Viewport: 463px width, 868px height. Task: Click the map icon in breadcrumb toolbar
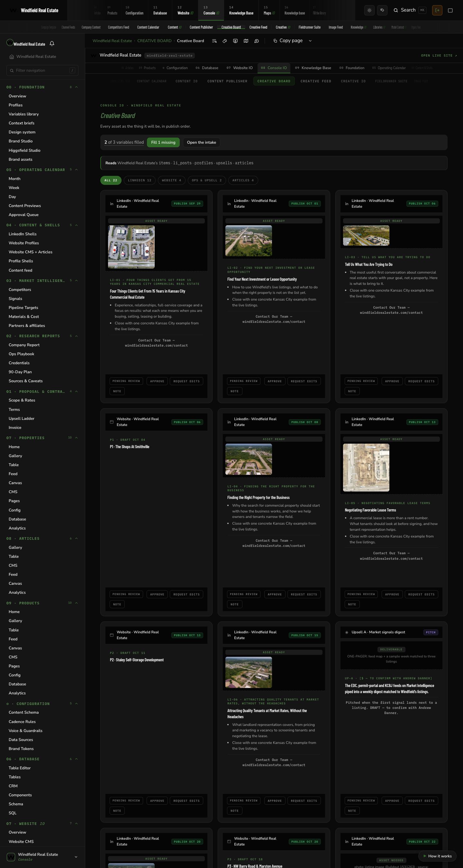click(x=246, y=41)
